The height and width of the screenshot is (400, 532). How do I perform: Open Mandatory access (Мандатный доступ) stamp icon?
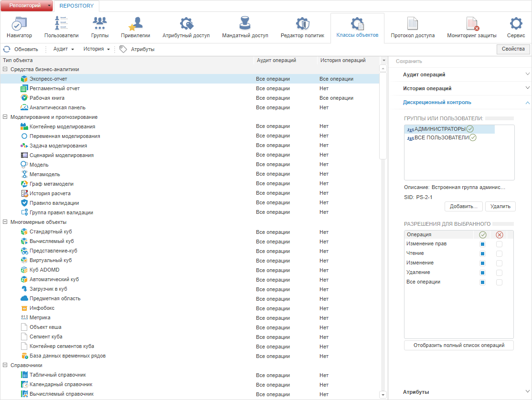[245, 24]
